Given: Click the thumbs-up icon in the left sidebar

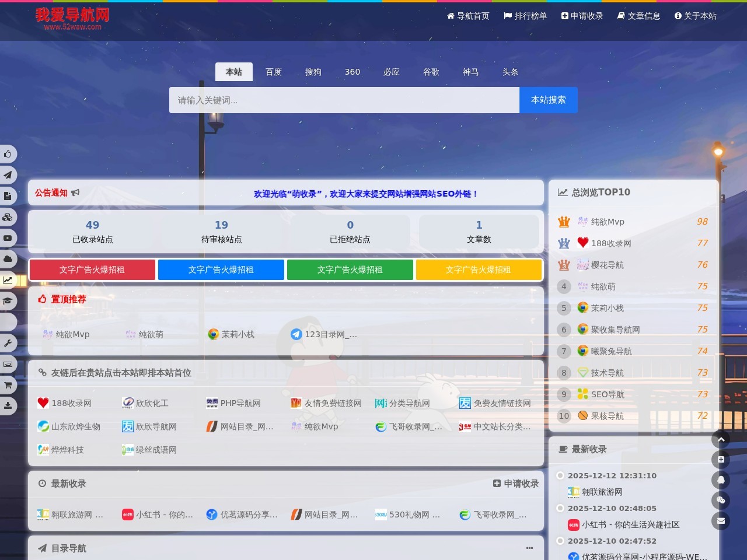Looking at the screenshot, I should [8, 154].
